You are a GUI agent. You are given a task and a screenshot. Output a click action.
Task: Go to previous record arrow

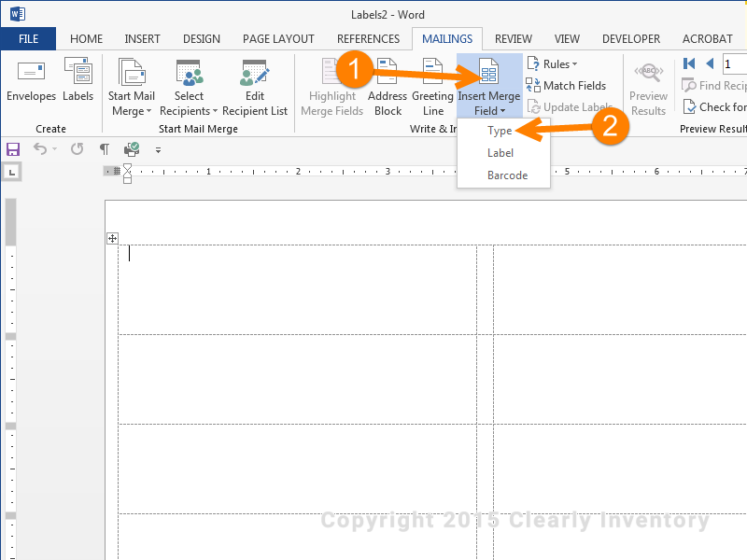(710, 63)
